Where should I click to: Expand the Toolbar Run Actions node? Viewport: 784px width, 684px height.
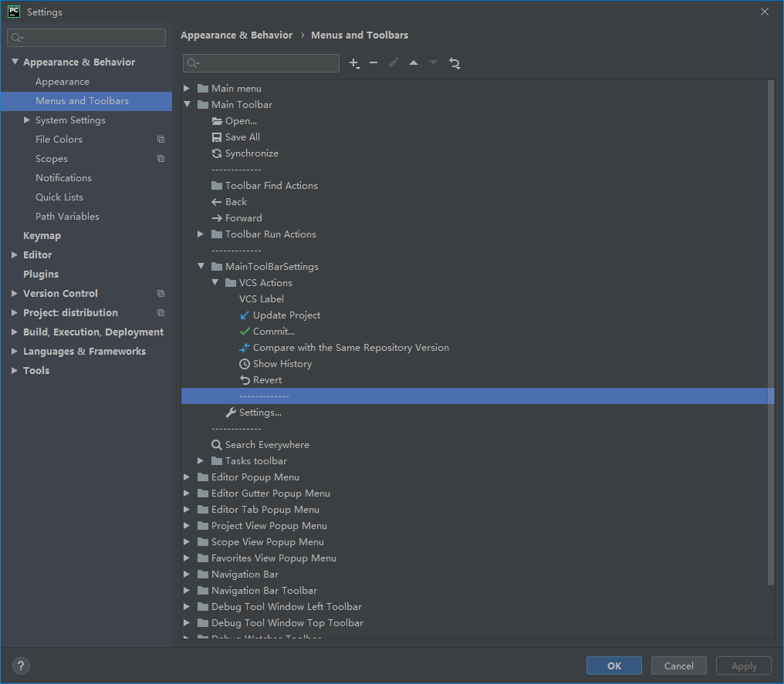(201, 234)
